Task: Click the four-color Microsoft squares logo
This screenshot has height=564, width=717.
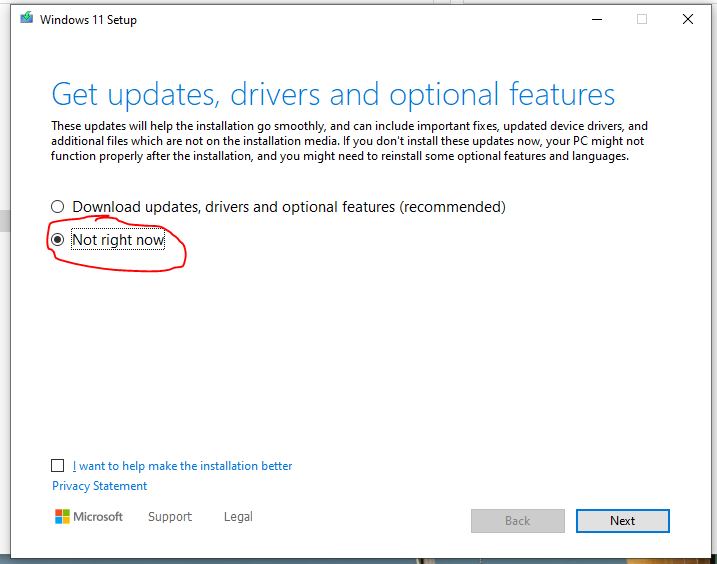Action: pyautogui.click(x=62, y=517)
